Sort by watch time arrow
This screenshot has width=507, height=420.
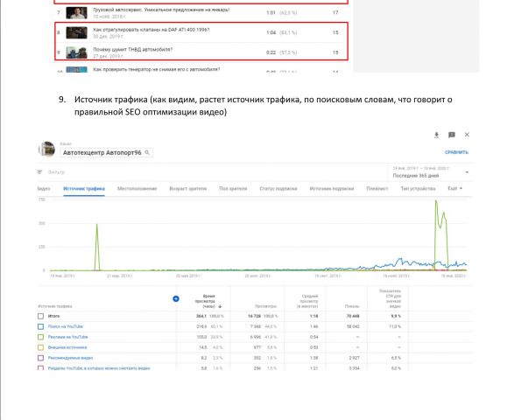pyautogui.click(x=220, y=306)
